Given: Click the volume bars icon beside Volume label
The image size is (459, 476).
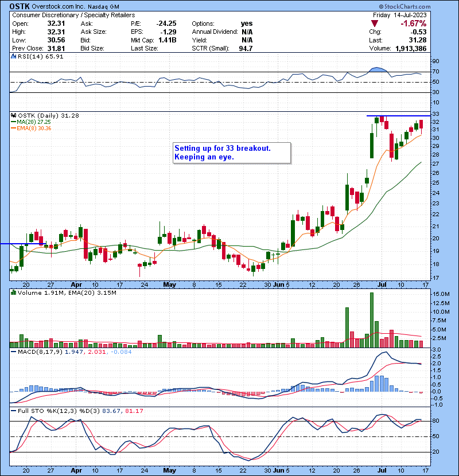Looking at the screenshot, I should 13,292.
